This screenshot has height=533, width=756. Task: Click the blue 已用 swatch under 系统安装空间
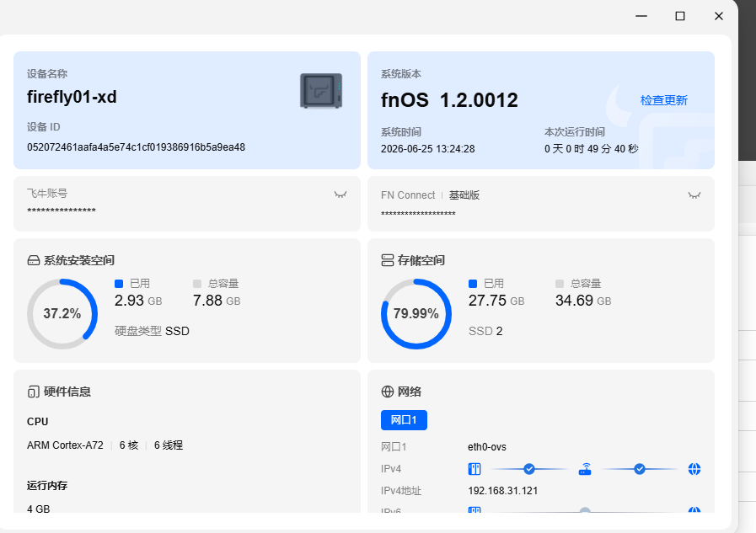point(119,284)
